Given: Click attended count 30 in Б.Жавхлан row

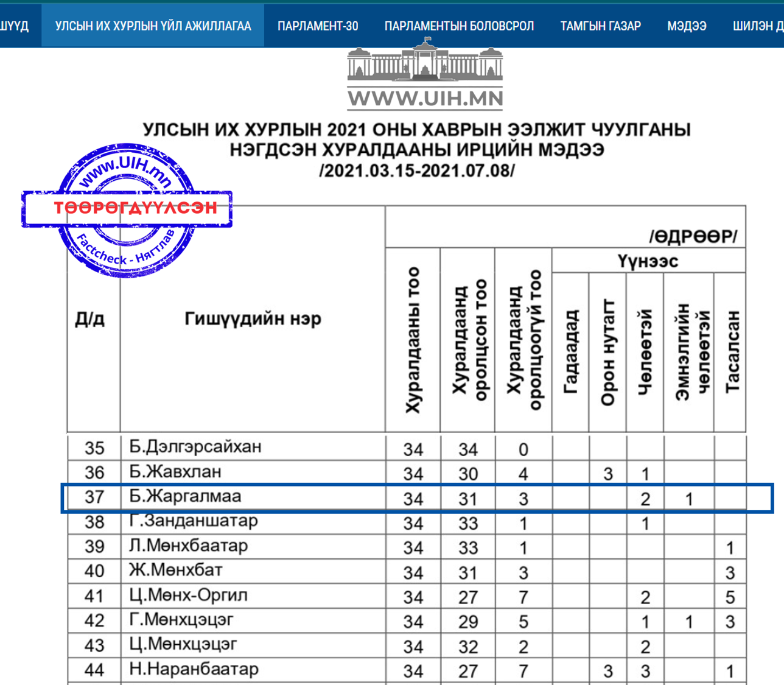Looking at the screenshot, I should click(x=468, y=474).
